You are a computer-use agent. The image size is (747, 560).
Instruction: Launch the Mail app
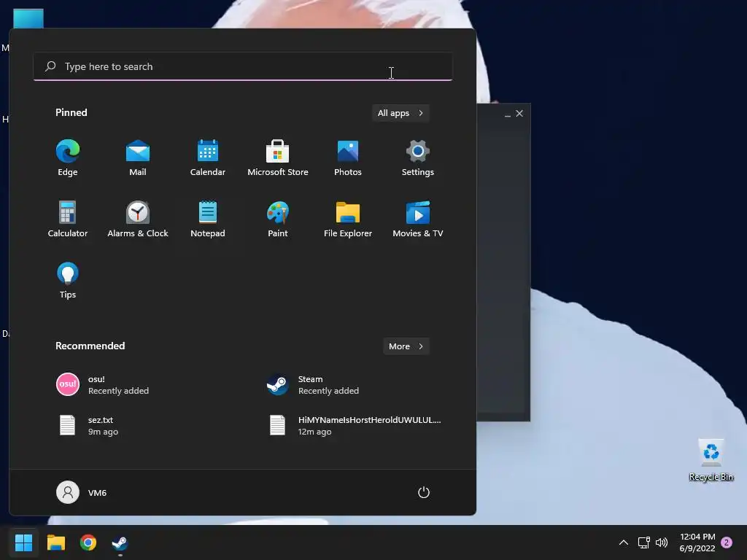[x=138, y=157]
